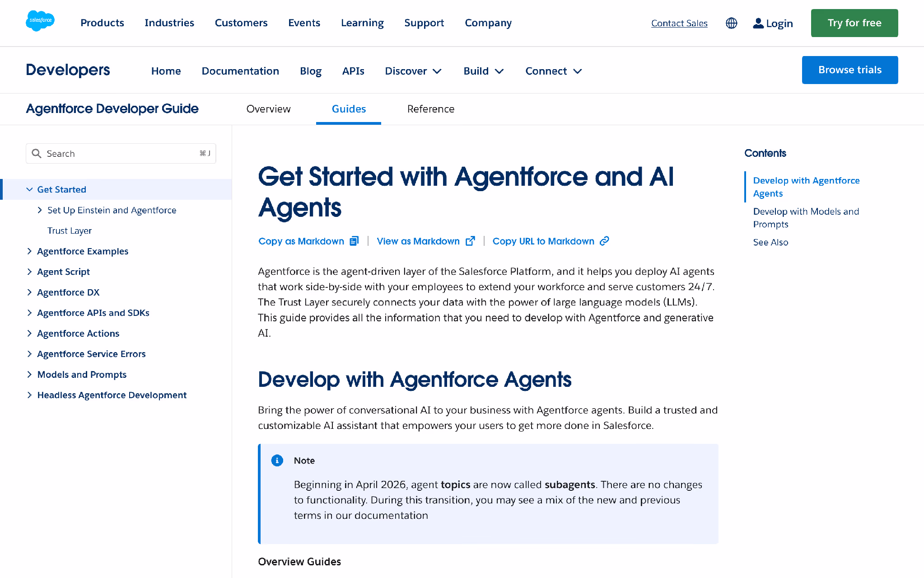924x578 pixels.
Task: Open the Customers menu
Action: 241,23
